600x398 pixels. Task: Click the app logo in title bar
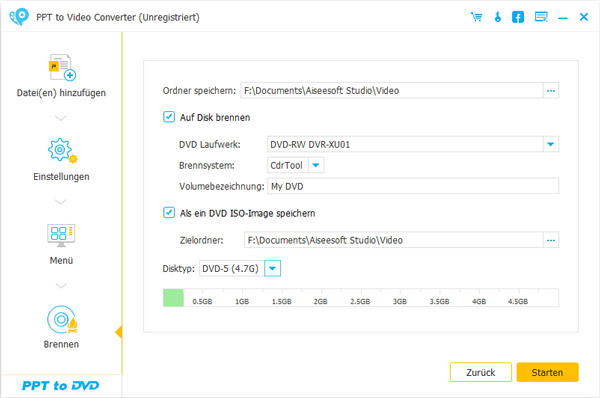pyautogui.click(x=19, y=17)
